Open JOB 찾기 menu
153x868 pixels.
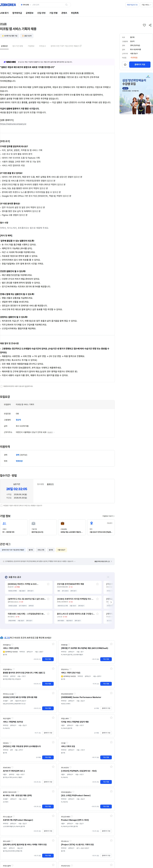coord(4,13)
